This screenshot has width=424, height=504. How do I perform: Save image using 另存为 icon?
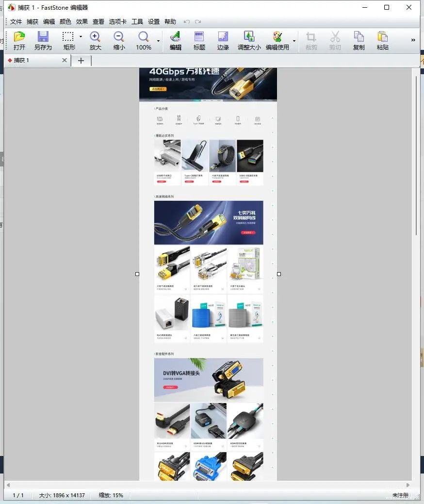point(43,40)
